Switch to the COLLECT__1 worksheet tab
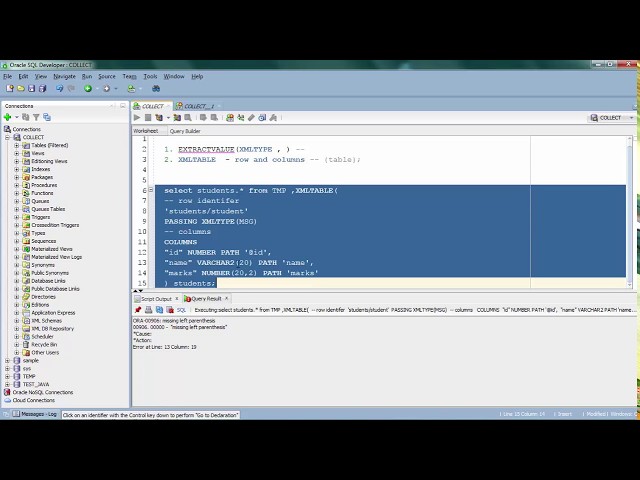 click(x=199, y=106)
